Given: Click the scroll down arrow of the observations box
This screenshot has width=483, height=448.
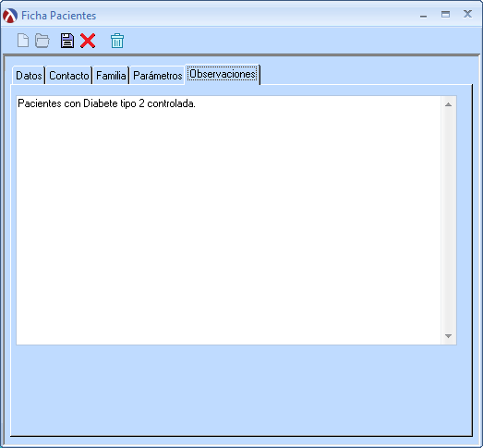Looking at the screenshot, I should pyautogui.click(x=449, y=336).
